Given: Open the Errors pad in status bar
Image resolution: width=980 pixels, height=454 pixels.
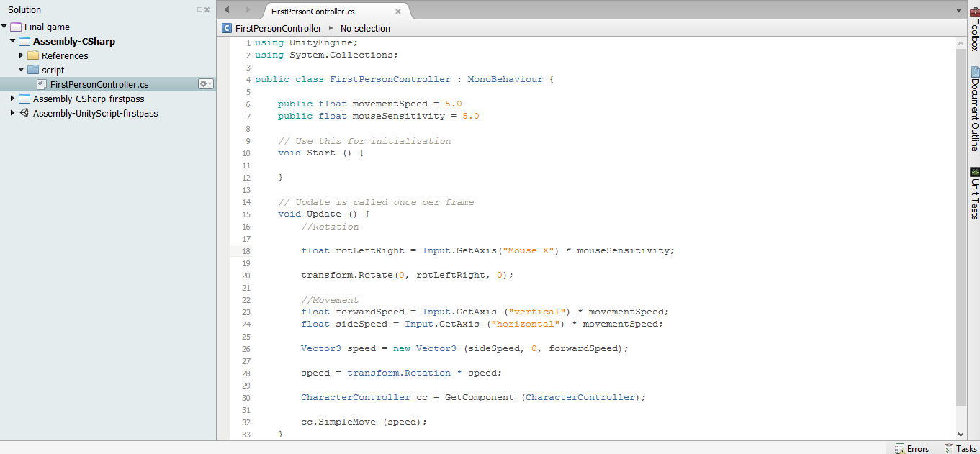Looking at the screenshot, I should [x=912, y=448].
